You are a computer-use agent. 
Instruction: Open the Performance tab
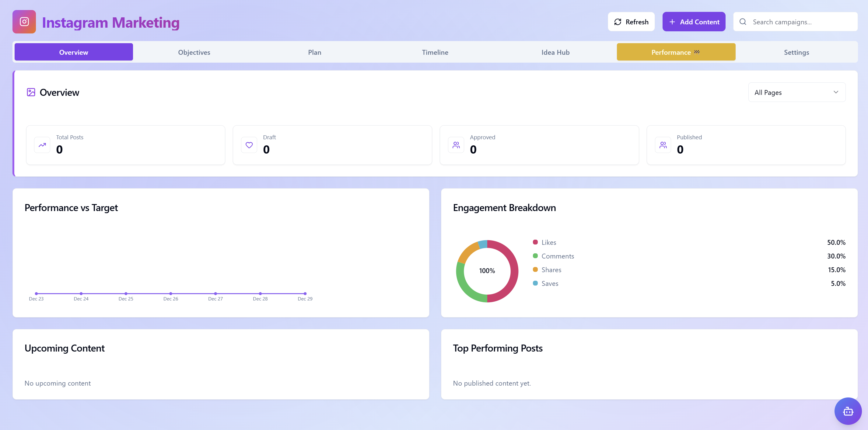[x=676, y=52]
